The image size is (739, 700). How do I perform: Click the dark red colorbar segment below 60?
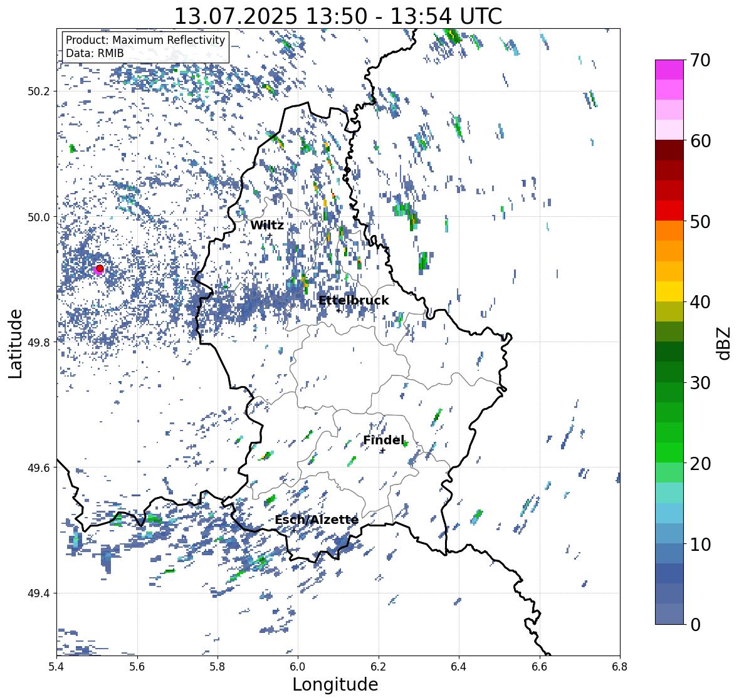(x=669, y=150)
